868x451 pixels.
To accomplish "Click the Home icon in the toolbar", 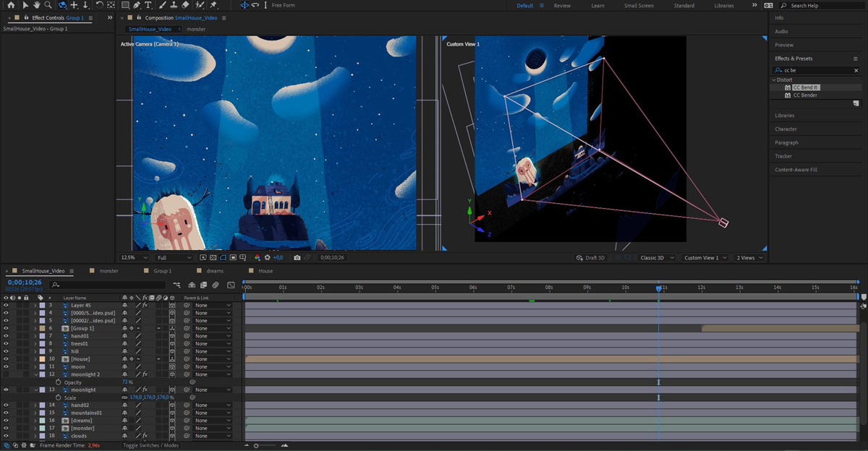I will tap(11, 5).
